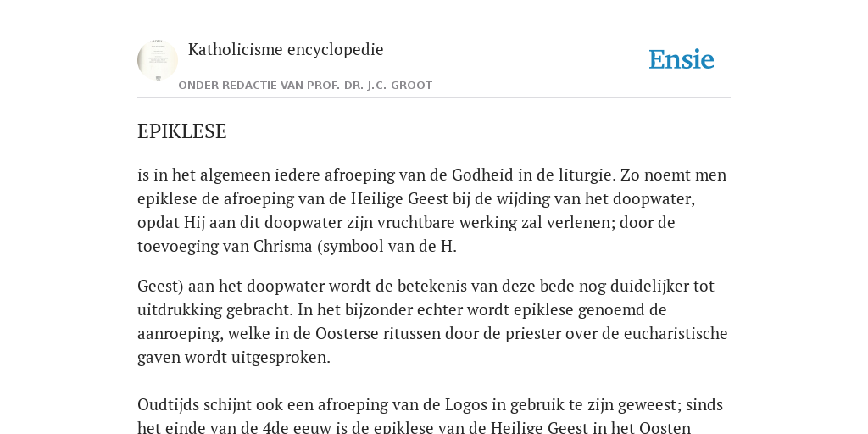This screenshot has width=868, height=434.
Task: Click the text '(symbool van de H.'
Action: coord(387,247)
